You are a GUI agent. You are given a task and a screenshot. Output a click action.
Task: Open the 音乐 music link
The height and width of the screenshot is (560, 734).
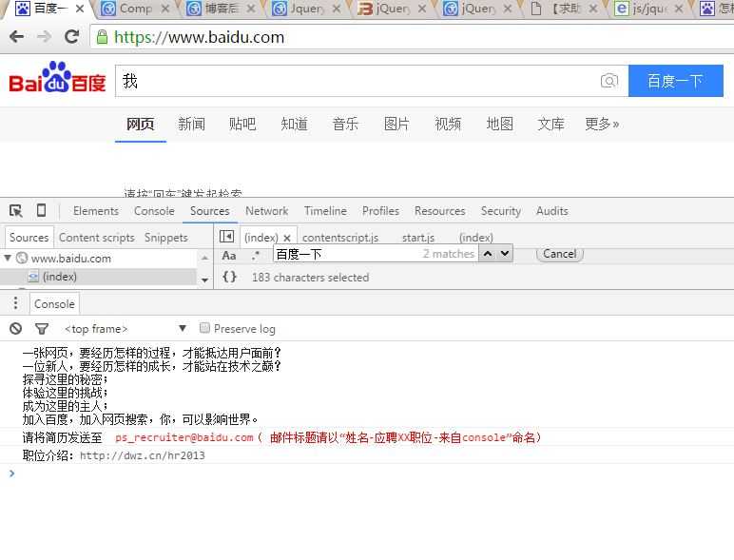[345, 124]
